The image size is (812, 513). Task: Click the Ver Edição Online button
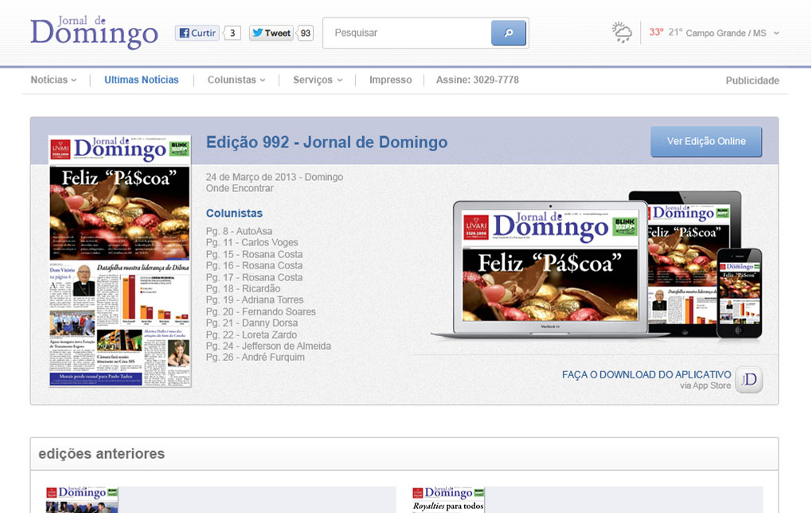706,142
